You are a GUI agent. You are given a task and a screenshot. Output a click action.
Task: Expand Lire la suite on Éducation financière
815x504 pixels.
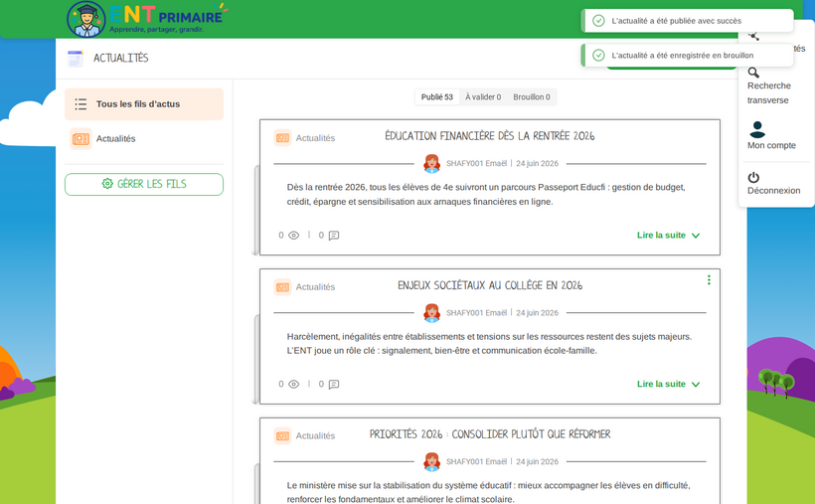pos(668,235)
